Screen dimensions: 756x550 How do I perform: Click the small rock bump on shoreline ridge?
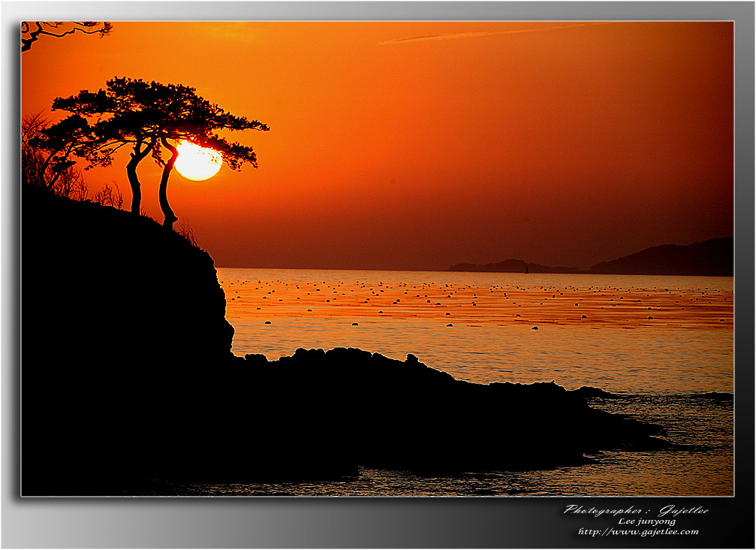click(411, 358)
